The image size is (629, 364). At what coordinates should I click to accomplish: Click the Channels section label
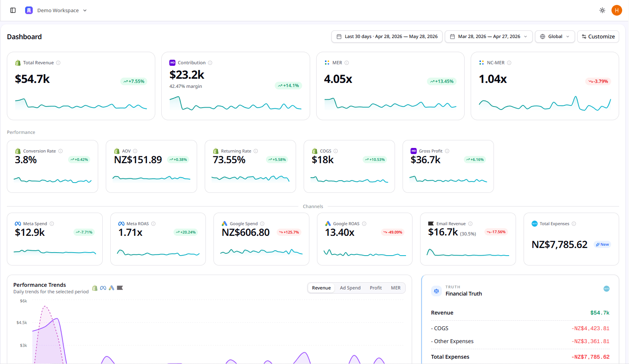[x=313, y=207]
